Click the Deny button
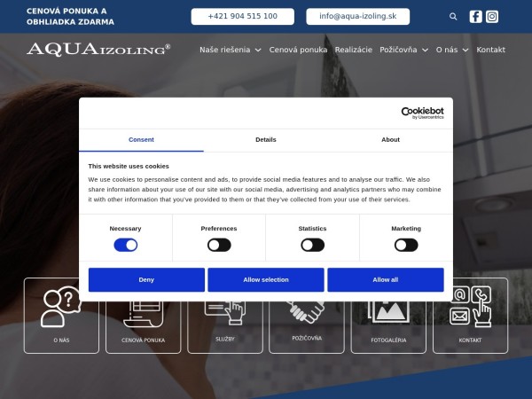532x399 pixels. [x=146, y=279]
